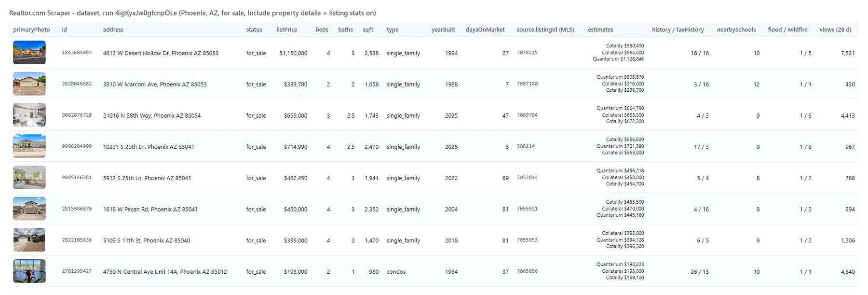Select list price $339,700
868x295 pixels.
coord(296,84)
